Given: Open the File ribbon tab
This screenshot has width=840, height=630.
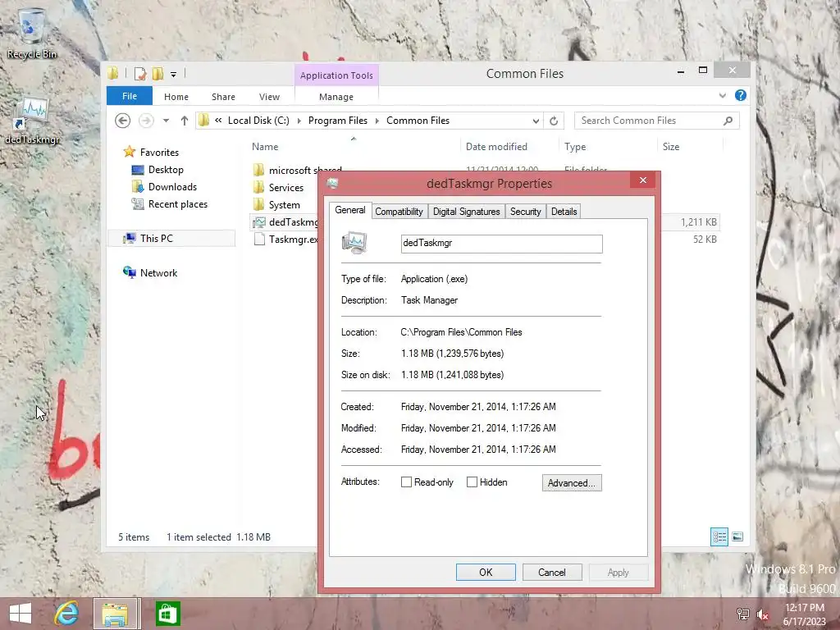Looking at the screenshot, I should pos(130,96).
